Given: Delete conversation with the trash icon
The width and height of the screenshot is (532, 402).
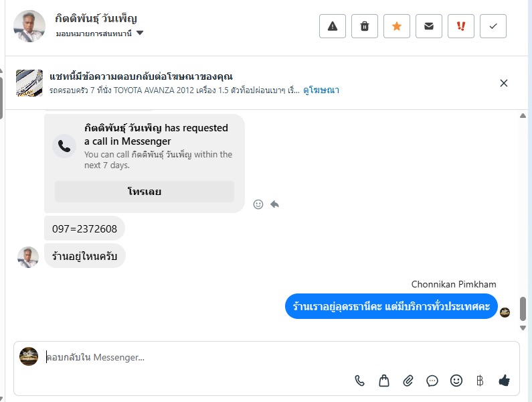Looking at the screenshot, I should tap(365, 26).
